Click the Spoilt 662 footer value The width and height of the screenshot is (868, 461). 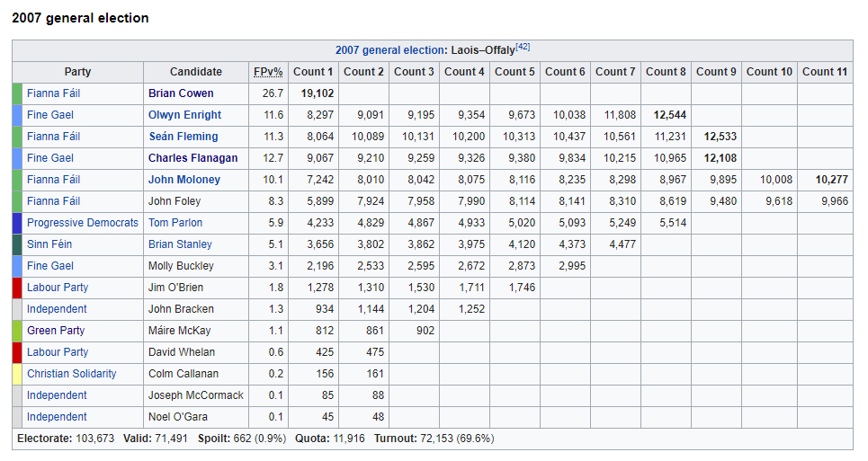[243, 439]
